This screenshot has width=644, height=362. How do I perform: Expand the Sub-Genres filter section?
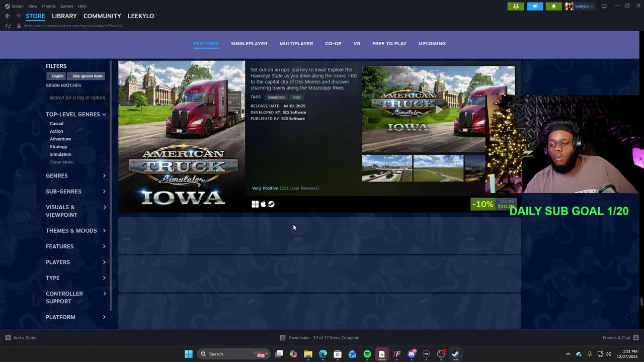(76, 192)
